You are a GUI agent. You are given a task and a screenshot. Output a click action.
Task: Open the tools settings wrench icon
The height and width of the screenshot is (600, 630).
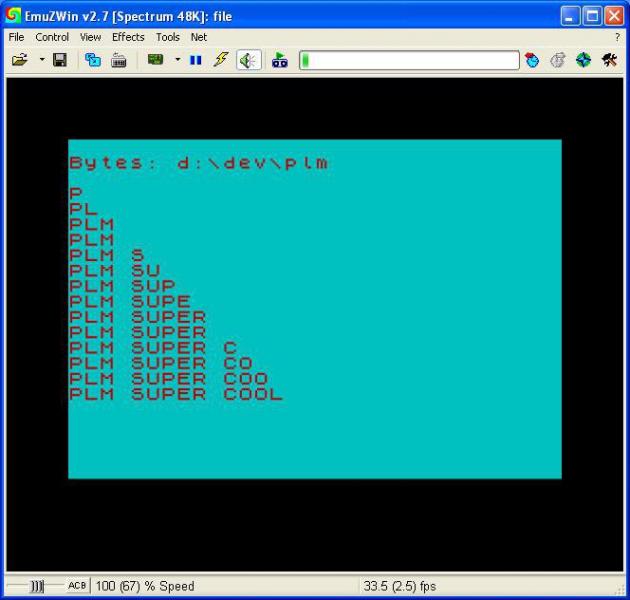[x=609, y=60]
